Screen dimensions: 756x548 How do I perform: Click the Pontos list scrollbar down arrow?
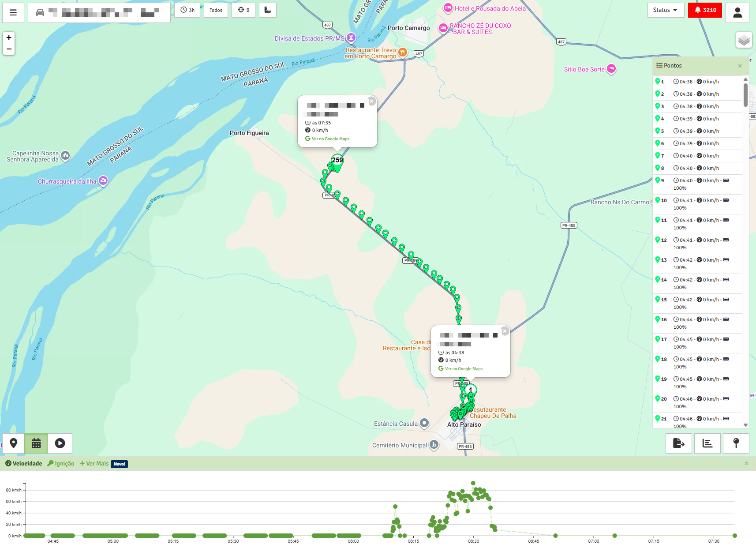745,425
